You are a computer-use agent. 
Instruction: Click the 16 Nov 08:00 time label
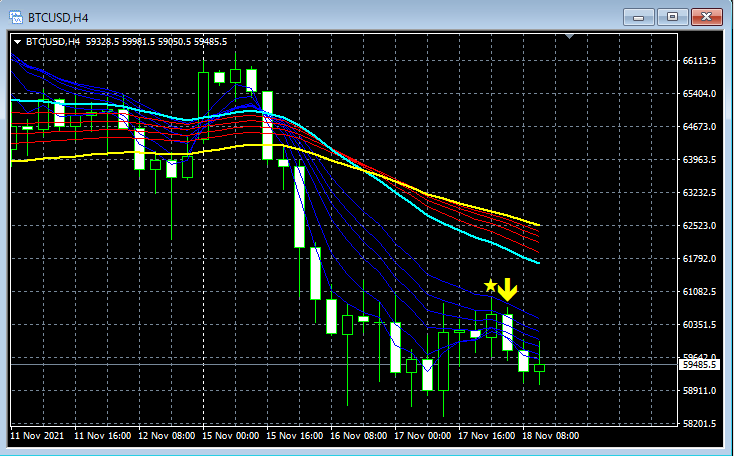(x=359, y=436)
